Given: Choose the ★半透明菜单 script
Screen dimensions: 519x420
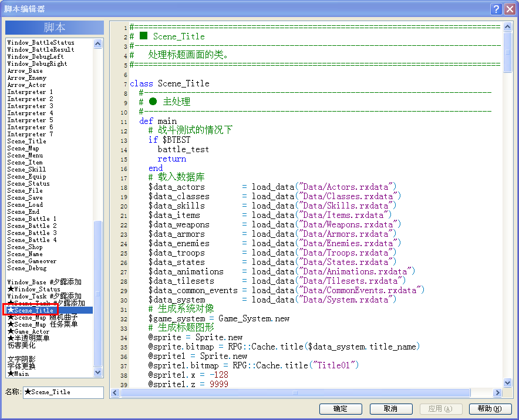Looking at the screenshot, I should 28,338.
